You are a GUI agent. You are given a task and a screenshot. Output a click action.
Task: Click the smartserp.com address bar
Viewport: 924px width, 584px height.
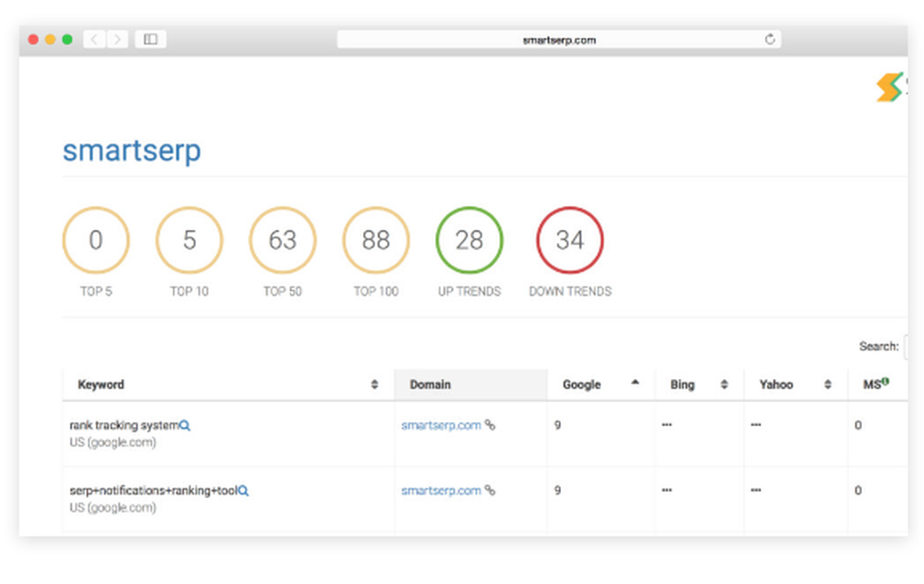[x=559, y=40]
